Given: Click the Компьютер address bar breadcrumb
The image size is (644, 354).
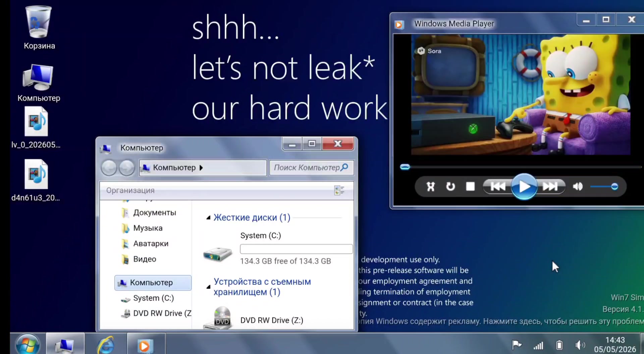Looking at the screenshot, I should coord(174,168).
